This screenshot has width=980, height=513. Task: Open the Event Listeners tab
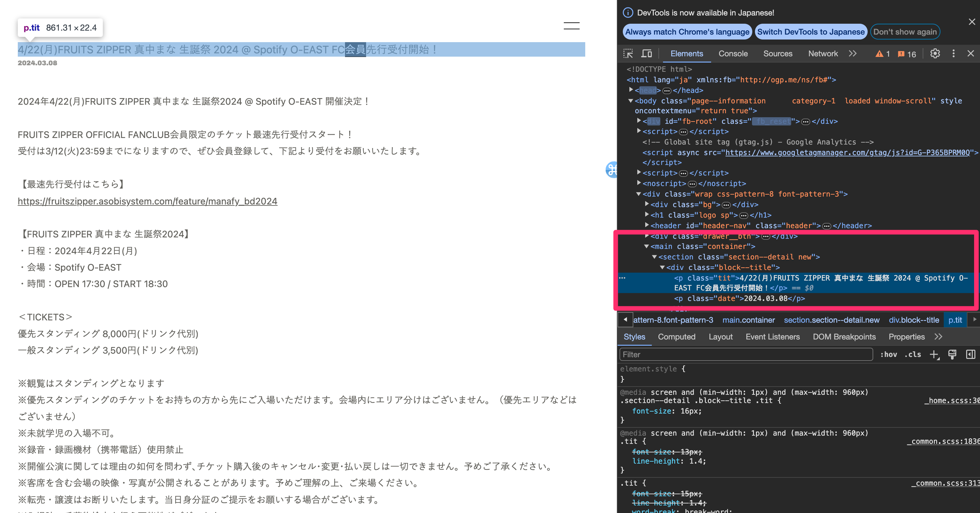(x=773, y=337)
